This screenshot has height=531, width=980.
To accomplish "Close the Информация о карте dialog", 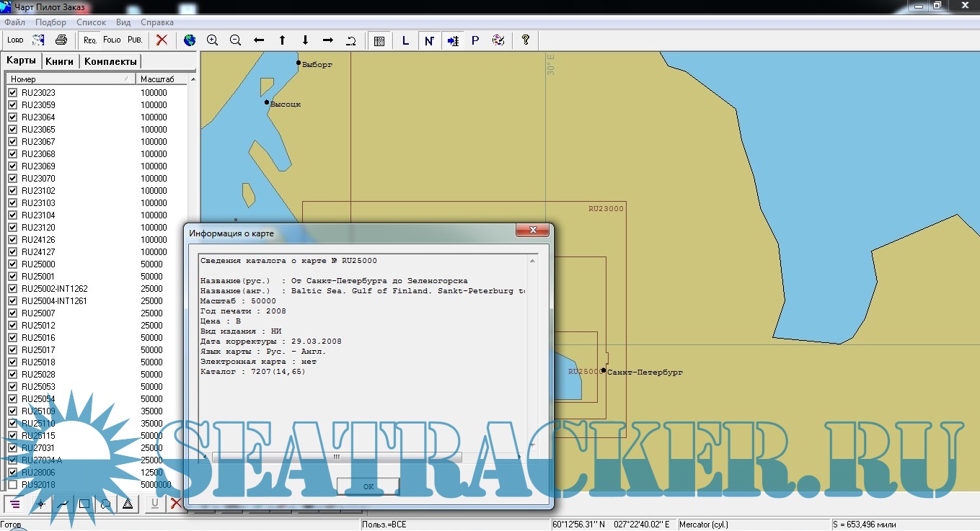I will click(533, 231).
